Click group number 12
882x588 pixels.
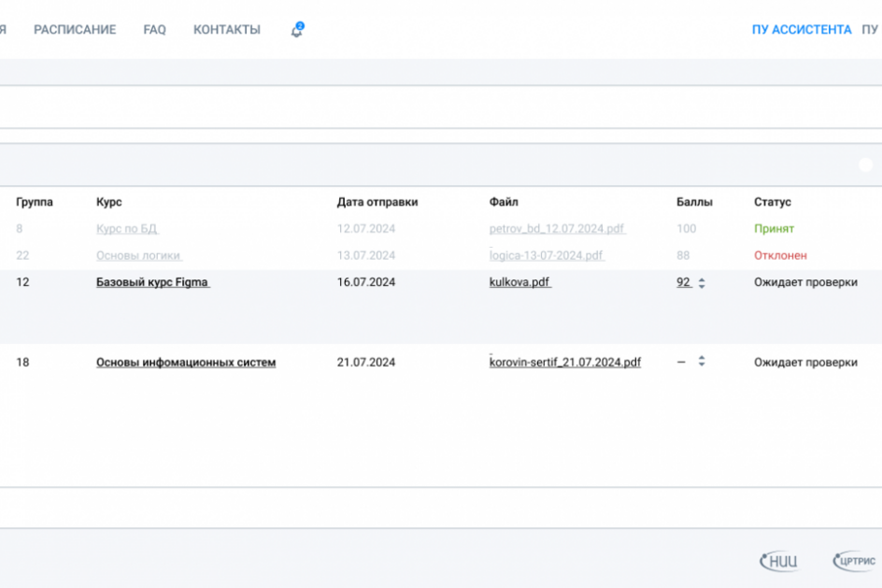23,282
